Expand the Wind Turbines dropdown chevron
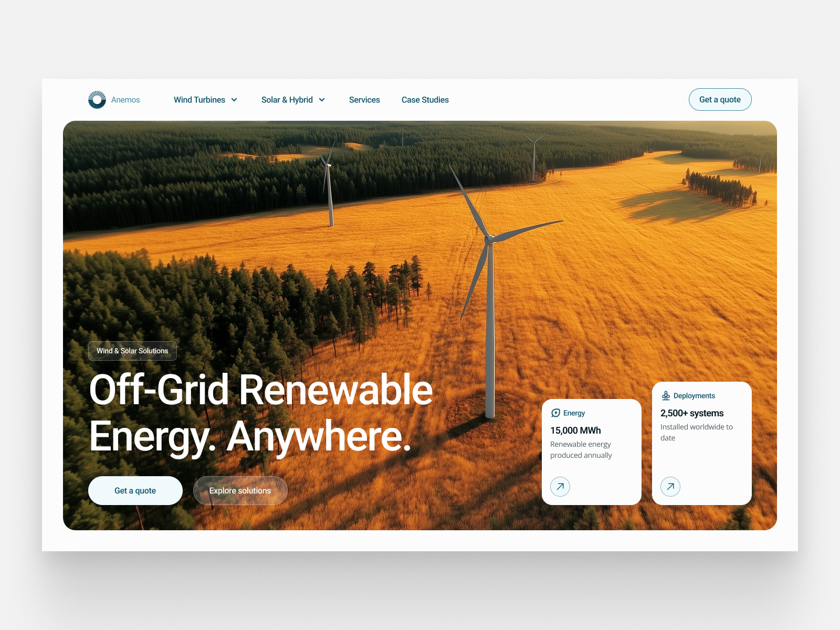 [x=234, y=100]
